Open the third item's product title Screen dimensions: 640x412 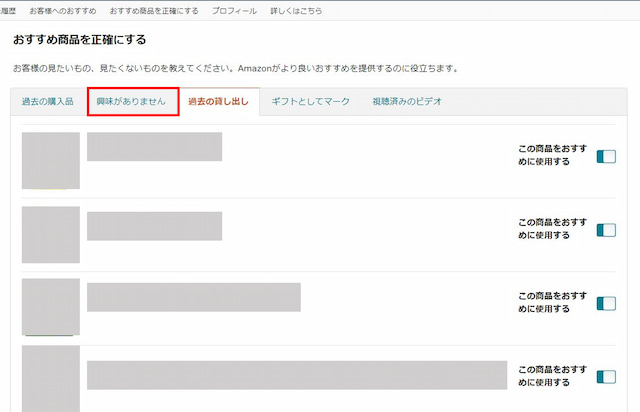point(194,297)
